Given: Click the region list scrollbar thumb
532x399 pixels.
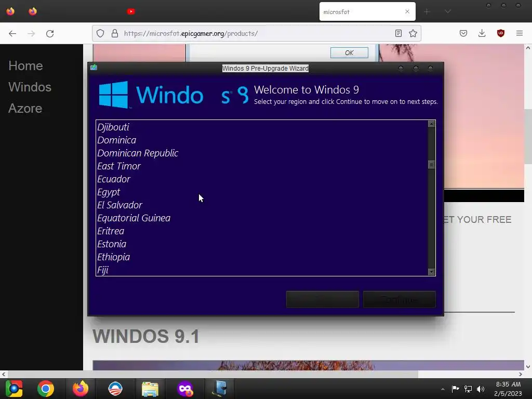Looking at the screenshot, I should click(x=432, y=165).
